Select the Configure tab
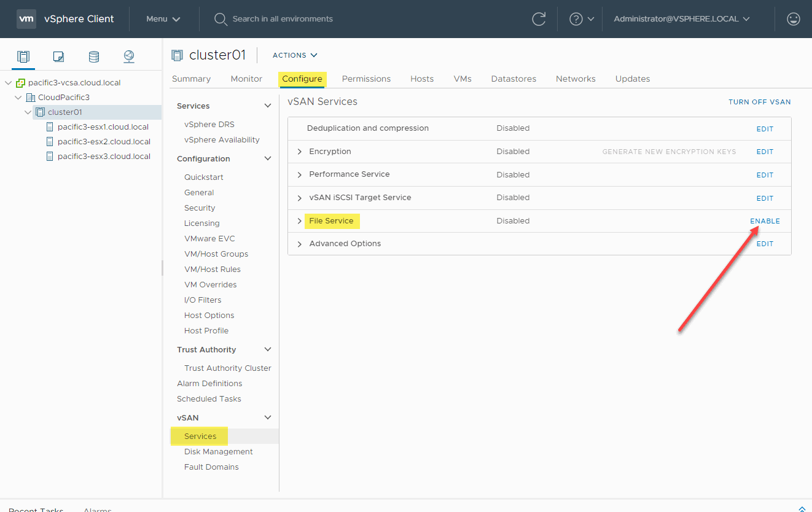Image resolution: width=812 pixels, height=512 pixels. coord(302,79)
